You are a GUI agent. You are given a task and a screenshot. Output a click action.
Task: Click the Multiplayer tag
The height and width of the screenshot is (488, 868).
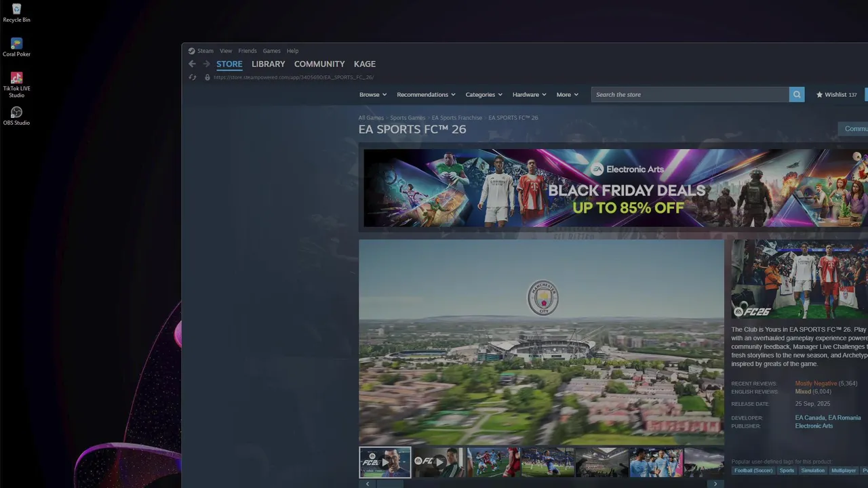pyautogui.click(x=844, y=470)
